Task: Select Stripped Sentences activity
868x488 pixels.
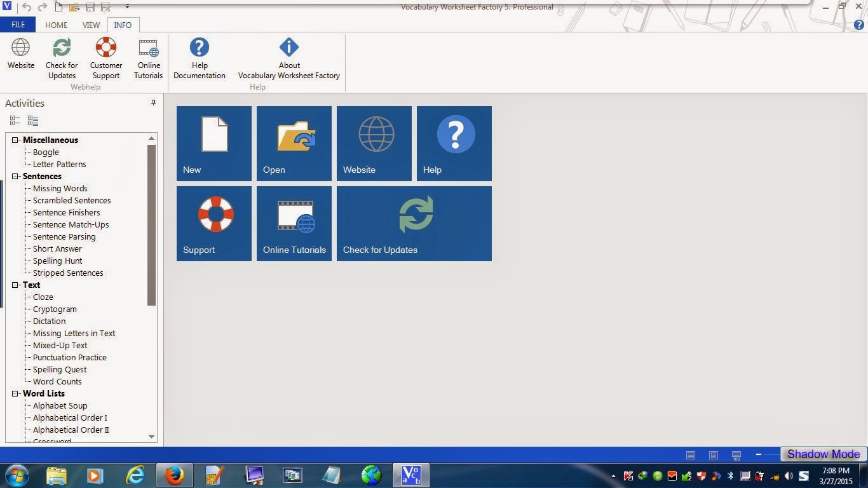Action: 68,273
